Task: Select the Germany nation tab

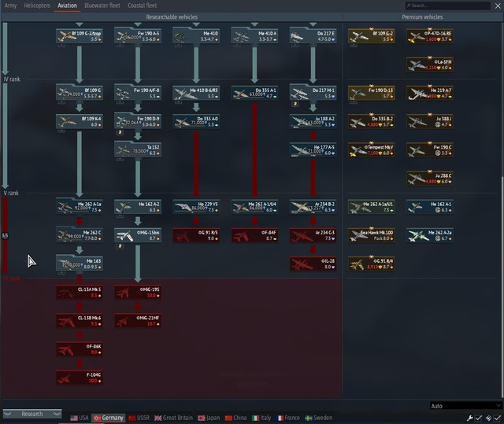Action: click(x=109, y=418)
